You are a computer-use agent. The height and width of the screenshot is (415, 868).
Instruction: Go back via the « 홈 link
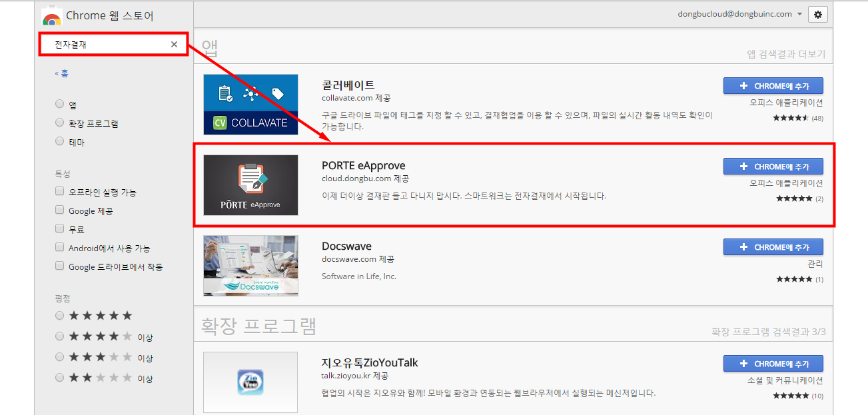[61, 74]
